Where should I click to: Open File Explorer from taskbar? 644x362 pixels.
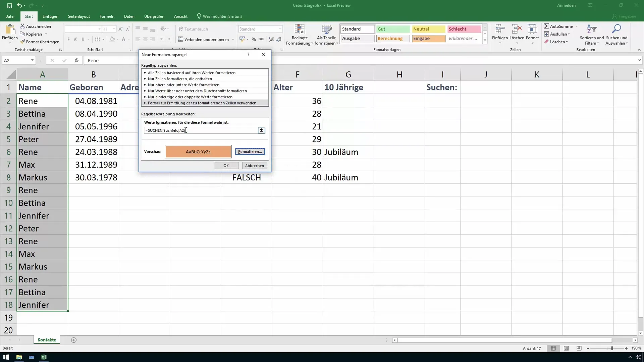19,357
